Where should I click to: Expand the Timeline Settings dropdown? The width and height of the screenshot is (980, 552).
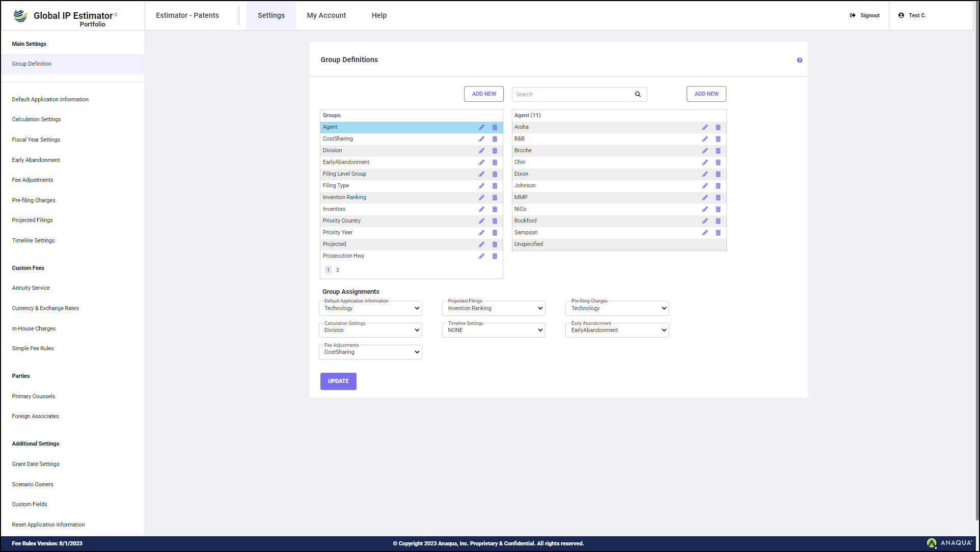click(x=494, y=330)
